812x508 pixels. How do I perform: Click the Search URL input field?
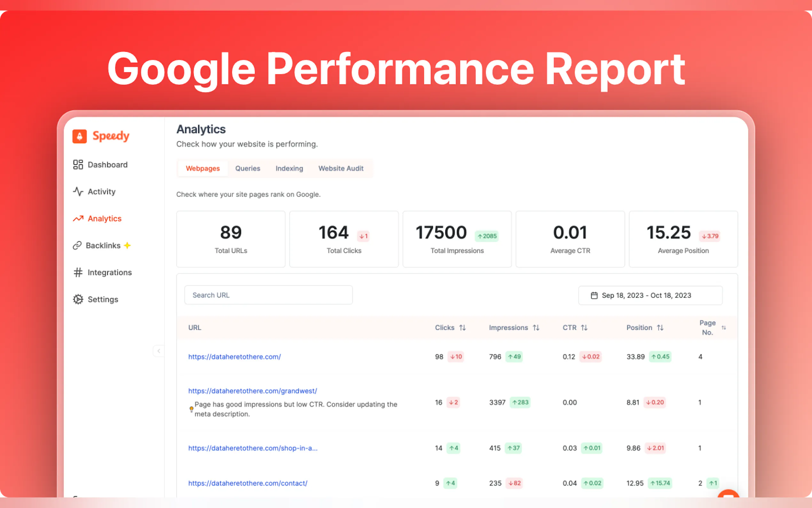(x=268, y=295)
